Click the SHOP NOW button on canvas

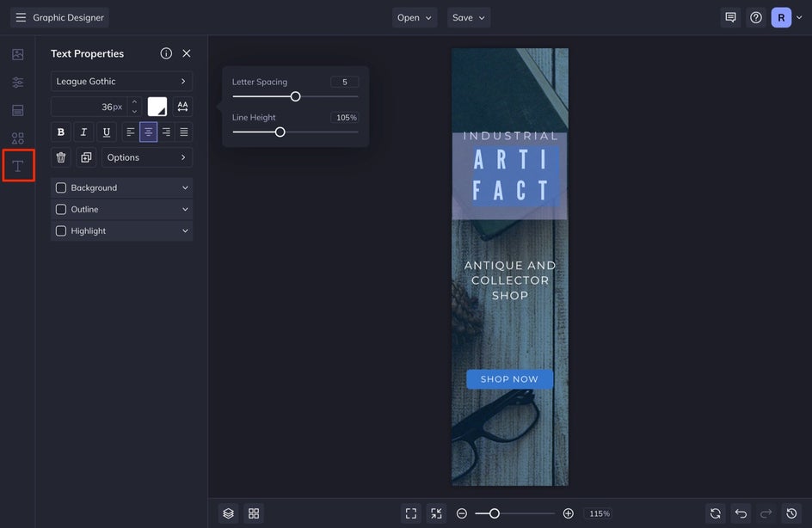click(509, 379)
